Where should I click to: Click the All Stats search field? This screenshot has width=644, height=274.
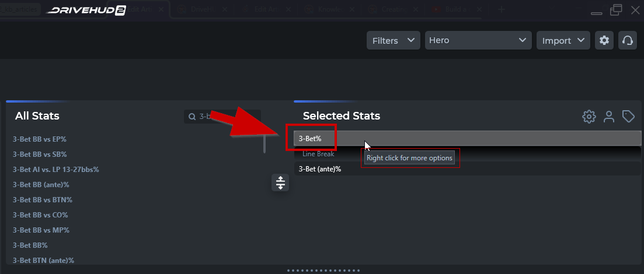222,117
